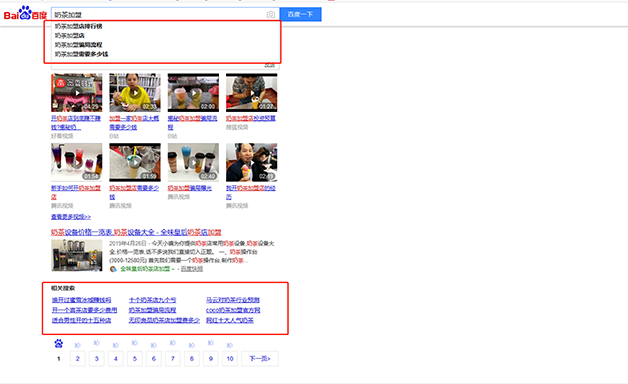The height and width of the screenshot is (384, 628).
Task: Open link 我开奶茶加盟店的经历
Action: pos(251,192)
